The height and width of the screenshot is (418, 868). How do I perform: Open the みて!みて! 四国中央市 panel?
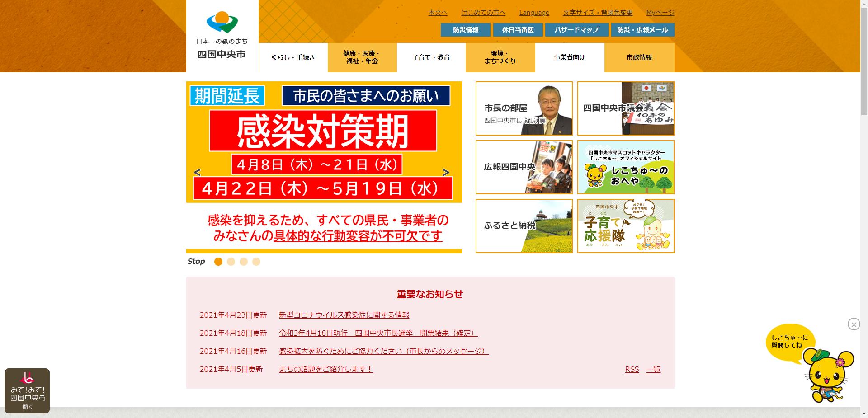pyautogui.click(x=27, y=390)
